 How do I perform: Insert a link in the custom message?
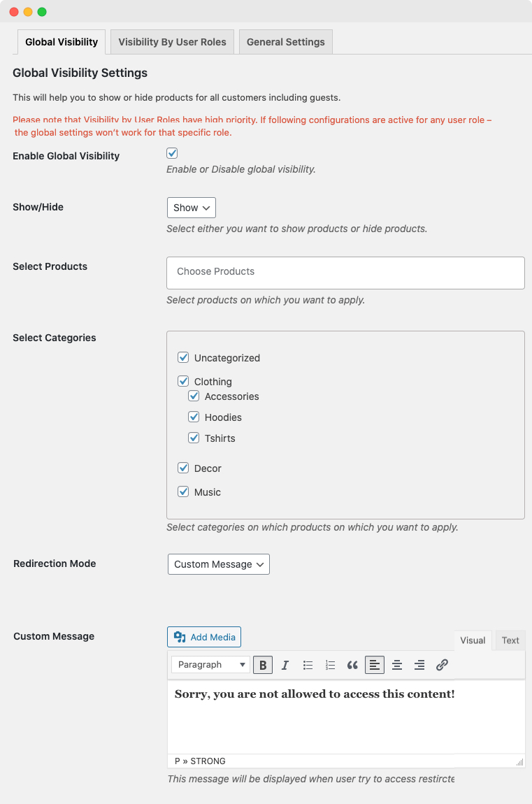[x=442, y=665]
